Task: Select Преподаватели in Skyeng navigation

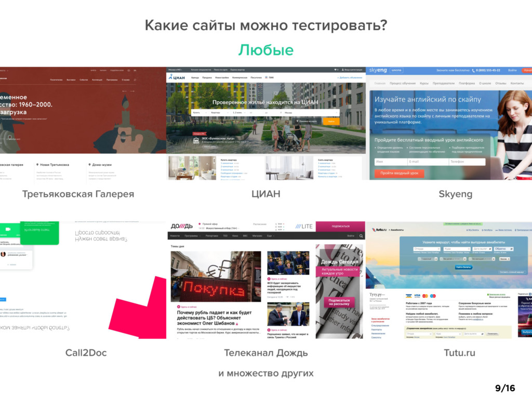Action: (444, 84)
